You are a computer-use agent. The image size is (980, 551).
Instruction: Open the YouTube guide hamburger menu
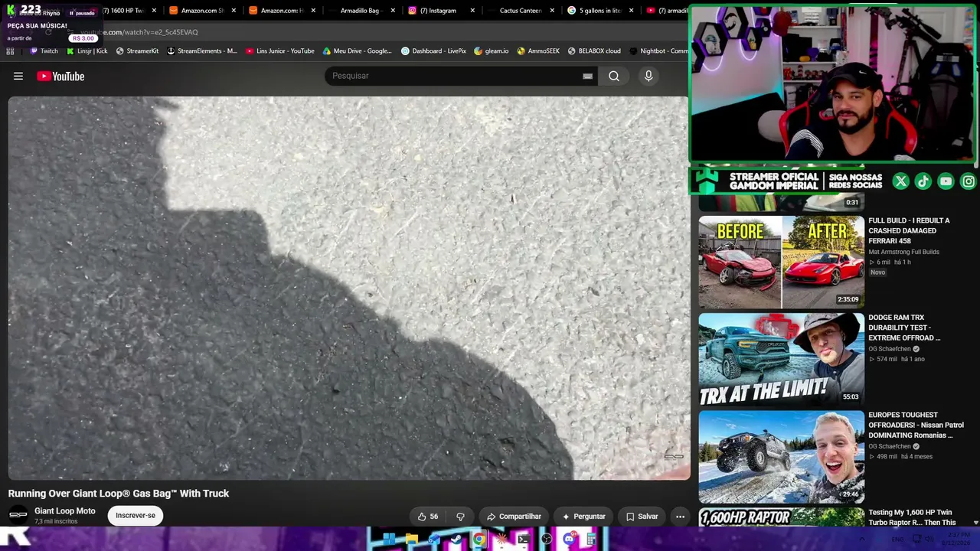18,76
